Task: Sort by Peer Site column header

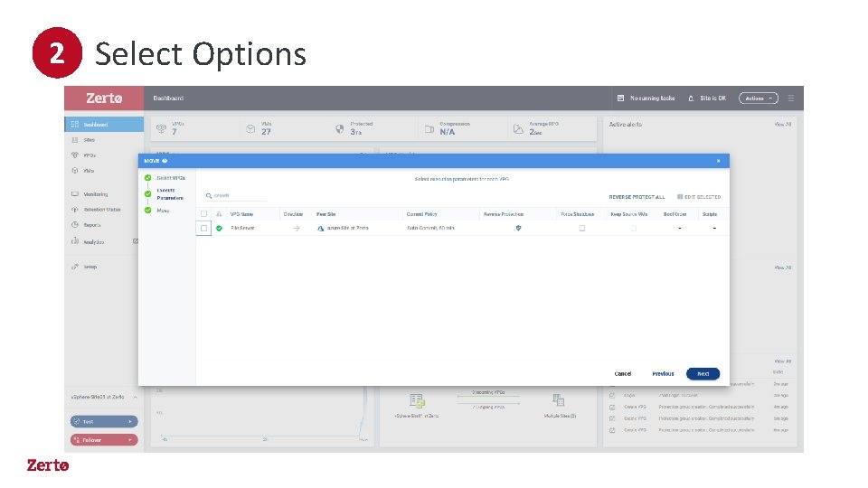Action: (x=326, y=214)
